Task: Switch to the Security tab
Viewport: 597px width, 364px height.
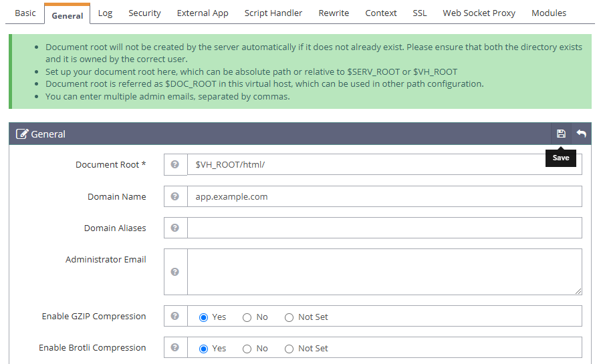Action: (x=144, y=13)
